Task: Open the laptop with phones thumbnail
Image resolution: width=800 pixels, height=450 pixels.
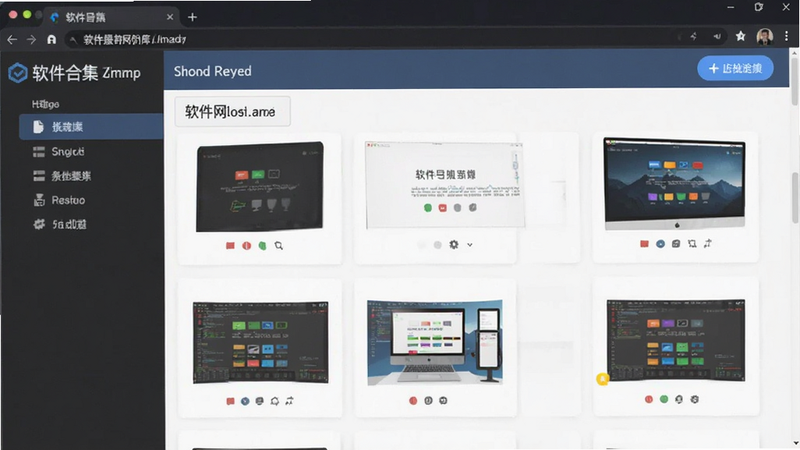Action: [x=435, y=342]
